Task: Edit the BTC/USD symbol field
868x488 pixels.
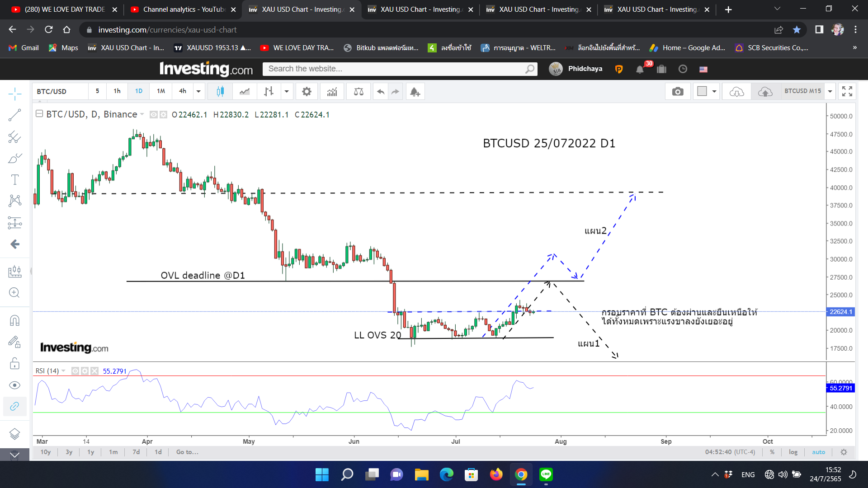Action: point(60,91)
